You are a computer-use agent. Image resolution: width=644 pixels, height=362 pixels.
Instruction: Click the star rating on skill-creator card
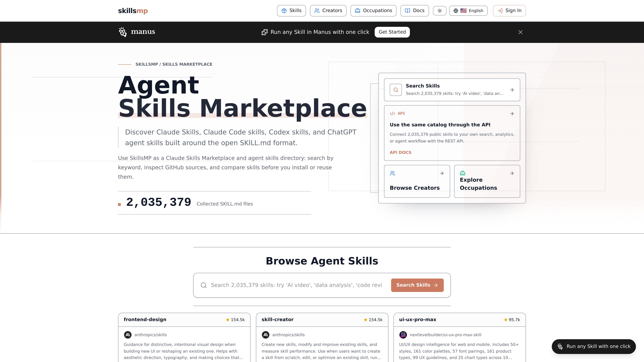pyautogui.click(x=373, y=320)
